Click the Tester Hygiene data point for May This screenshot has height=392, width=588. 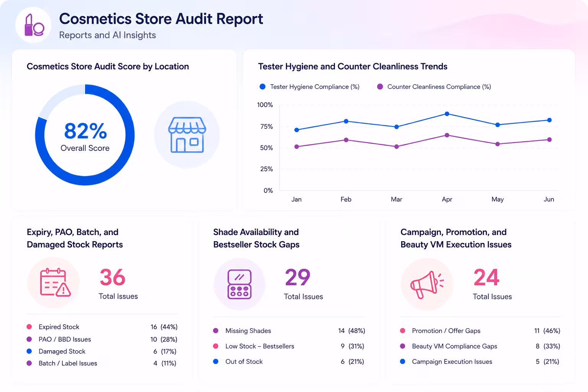(x=498, y=125)
